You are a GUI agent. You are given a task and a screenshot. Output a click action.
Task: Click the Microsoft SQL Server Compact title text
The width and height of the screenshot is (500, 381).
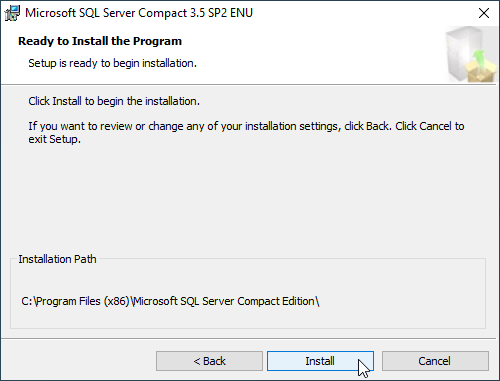point(139,13)
